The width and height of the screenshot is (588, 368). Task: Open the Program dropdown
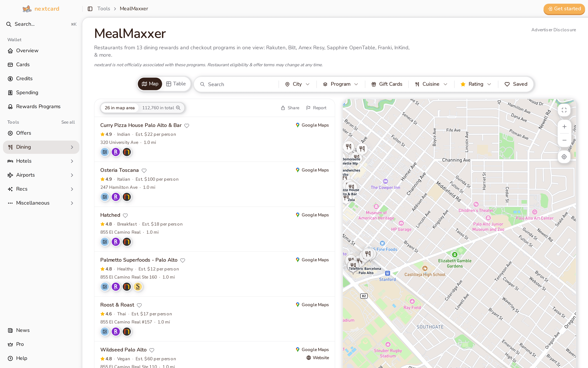[340, 84]
